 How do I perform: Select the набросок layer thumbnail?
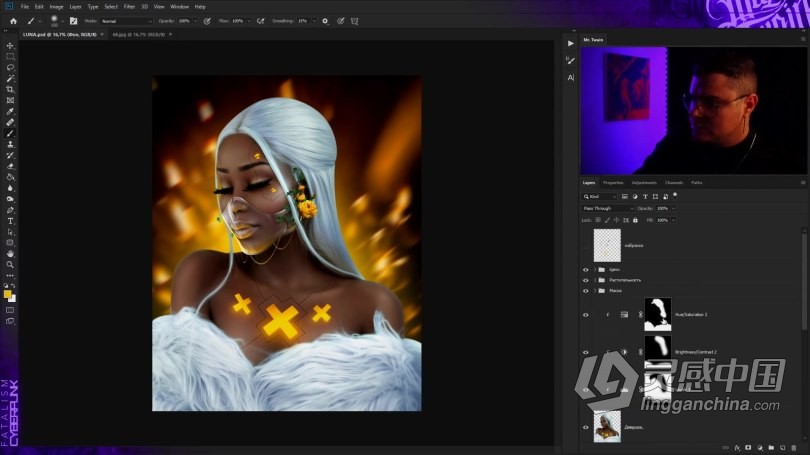(607, 245)
